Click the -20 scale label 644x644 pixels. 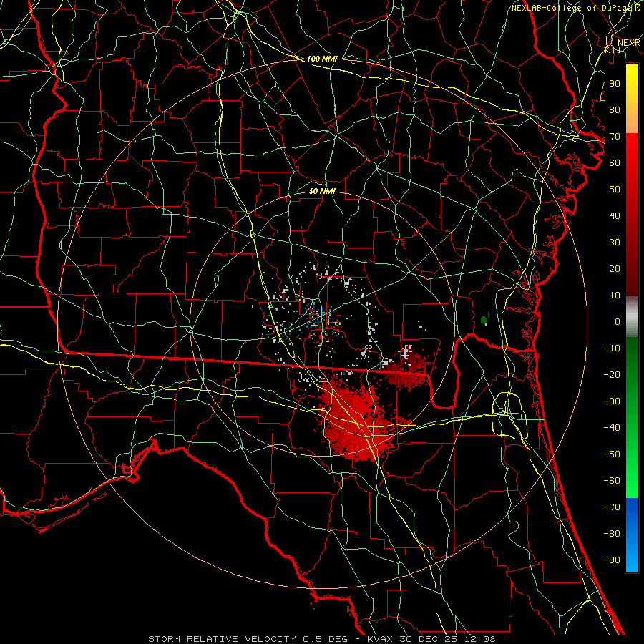[612, 375]
